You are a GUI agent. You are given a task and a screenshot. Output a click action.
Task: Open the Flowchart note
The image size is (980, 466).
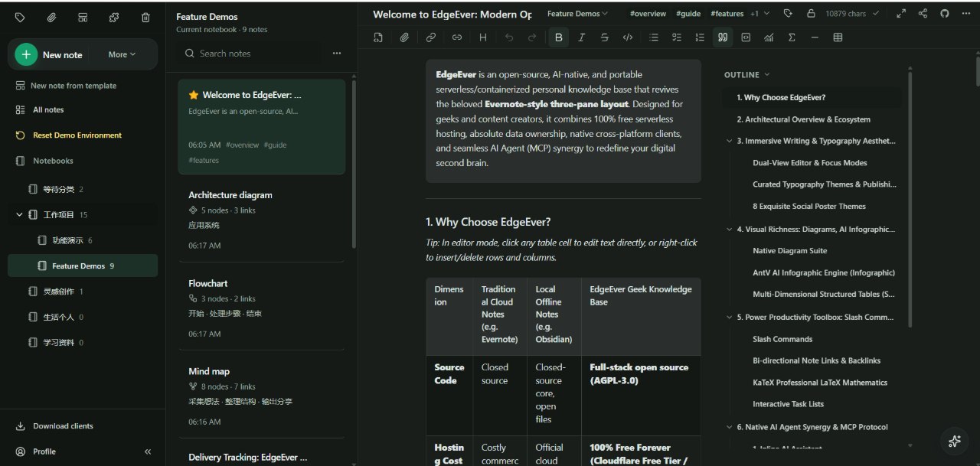click(x=262, y=307)
